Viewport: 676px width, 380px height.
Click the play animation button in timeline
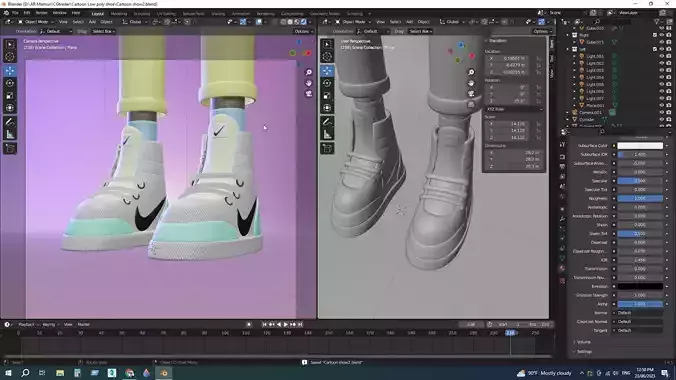click(285, 324)
